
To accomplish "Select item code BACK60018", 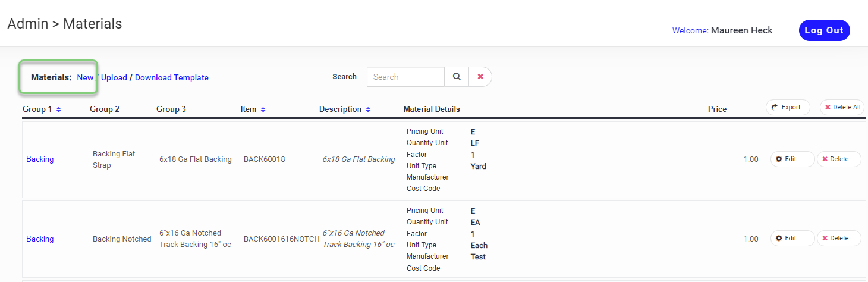I will (265, 159).
